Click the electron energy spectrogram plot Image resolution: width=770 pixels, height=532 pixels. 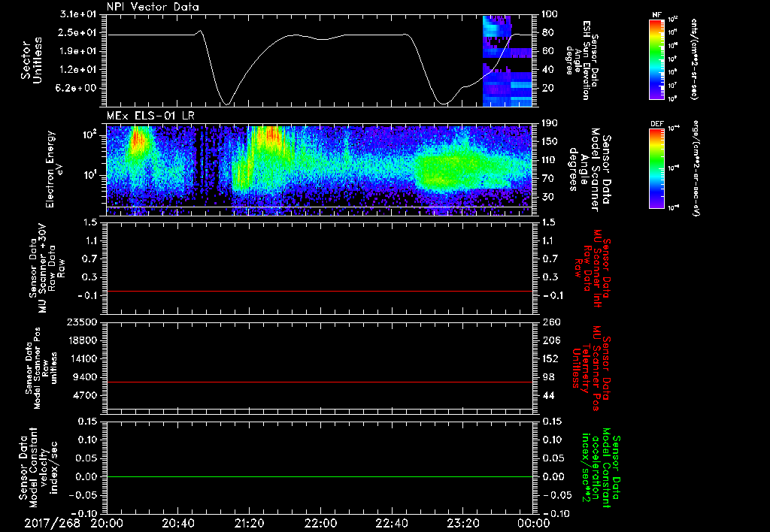319,170
